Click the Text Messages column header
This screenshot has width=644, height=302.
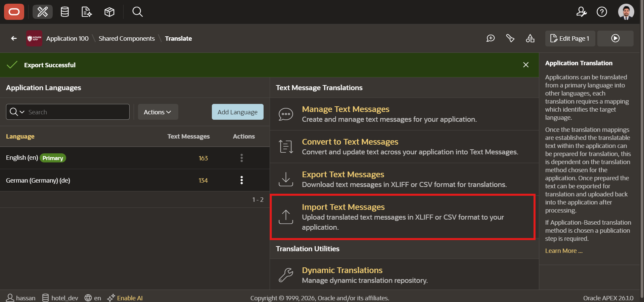[188, 137]
